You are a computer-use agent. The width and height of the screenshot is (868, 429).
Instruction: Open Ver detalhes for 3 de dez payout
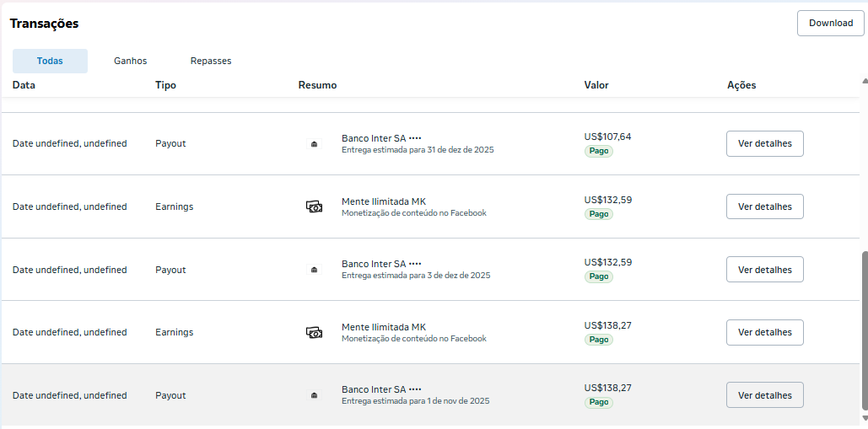click(x=764, y=270)
